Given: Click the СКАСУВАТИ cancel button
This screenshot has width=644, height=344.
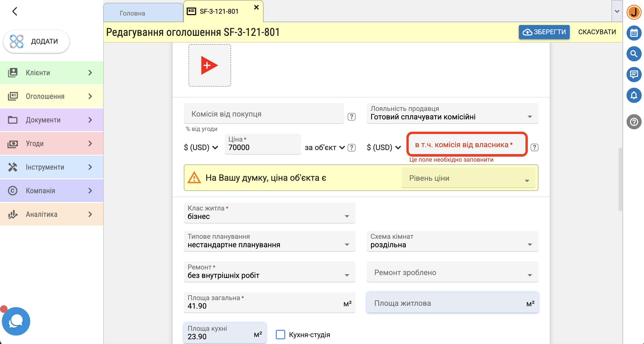Looking at the screenshot, I should coord(597,32).
